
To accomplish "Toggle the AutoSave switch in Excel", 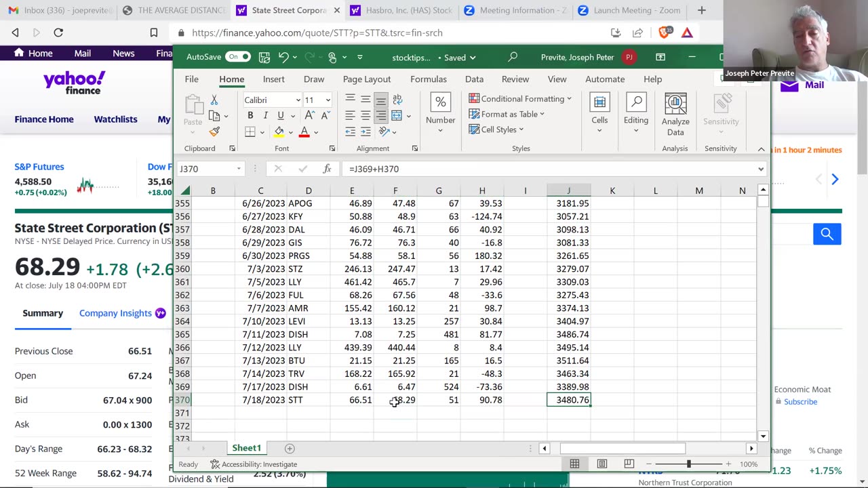I will [x=238, y=57].
